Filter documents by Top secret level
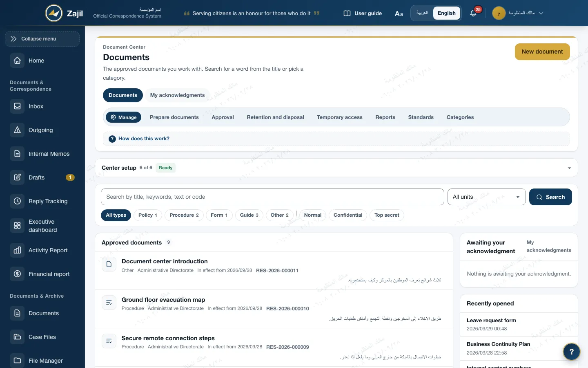The height and width of the screenshot is (368, 588). click(x=387, y=215)
